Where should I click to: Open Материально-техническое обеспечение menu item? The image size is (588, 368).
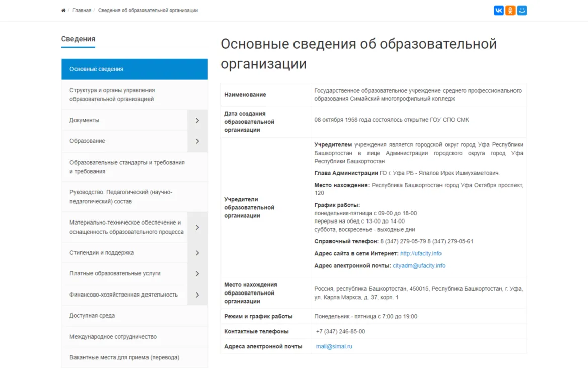124,227
